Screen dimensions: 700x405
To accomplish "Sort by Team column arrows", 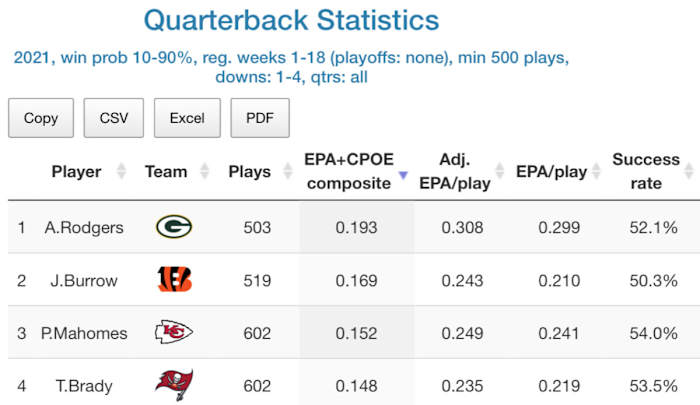I will [206, 171].
